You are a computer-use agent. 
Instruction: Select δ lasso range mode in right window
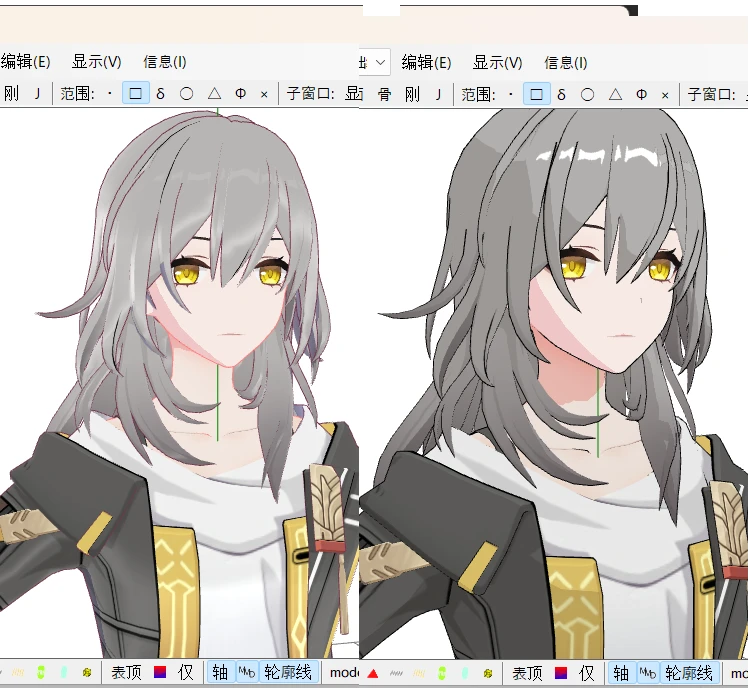click(562, 94)
